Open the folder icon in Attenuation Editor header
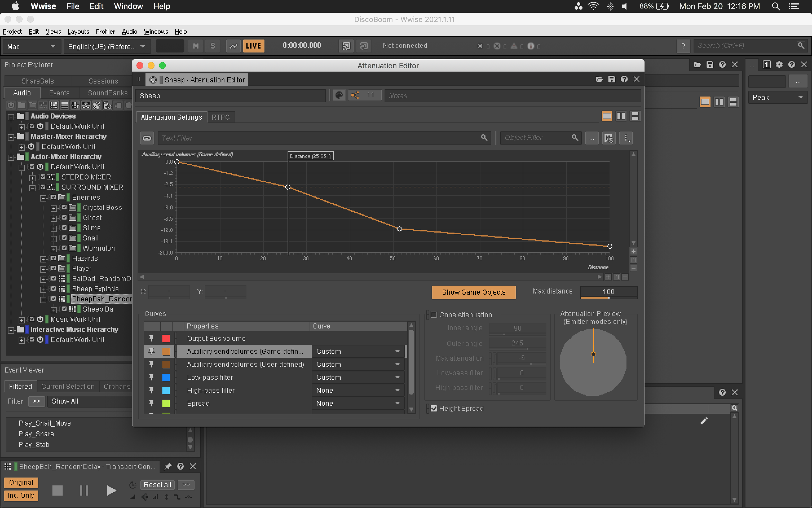Image resolution: width=812 pixels, height=508 pixels. [x=599, y=79]
